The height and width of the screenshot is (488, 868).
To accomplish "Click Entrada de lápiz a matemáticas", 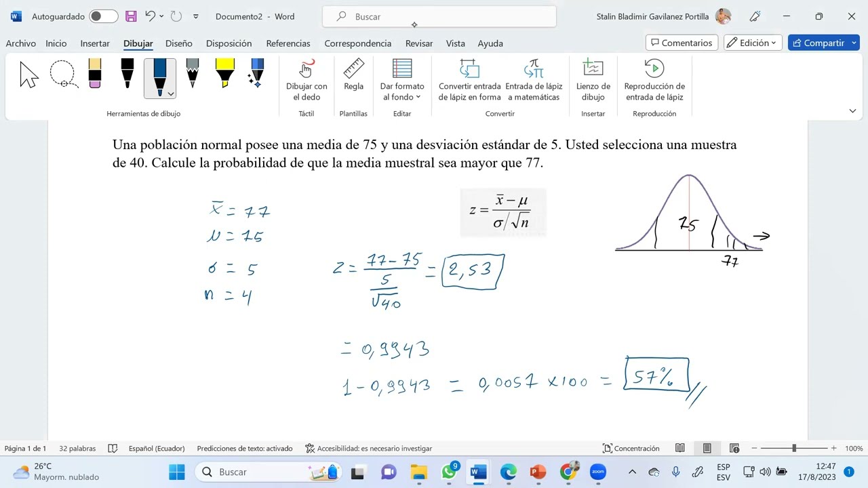I will tap(534, 80).
